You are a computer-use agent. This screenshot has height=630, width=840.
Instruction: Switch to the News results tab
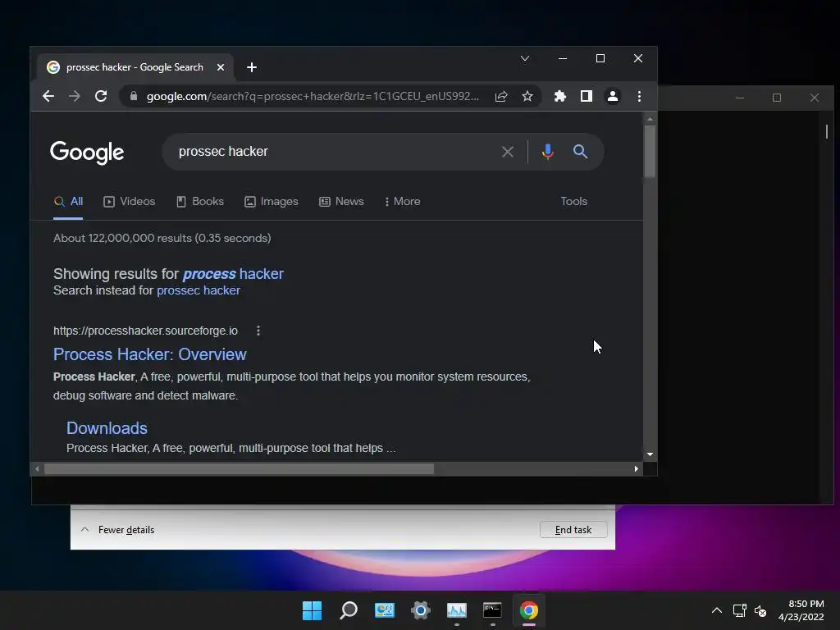pyautogui.click(x=341, y=202)
